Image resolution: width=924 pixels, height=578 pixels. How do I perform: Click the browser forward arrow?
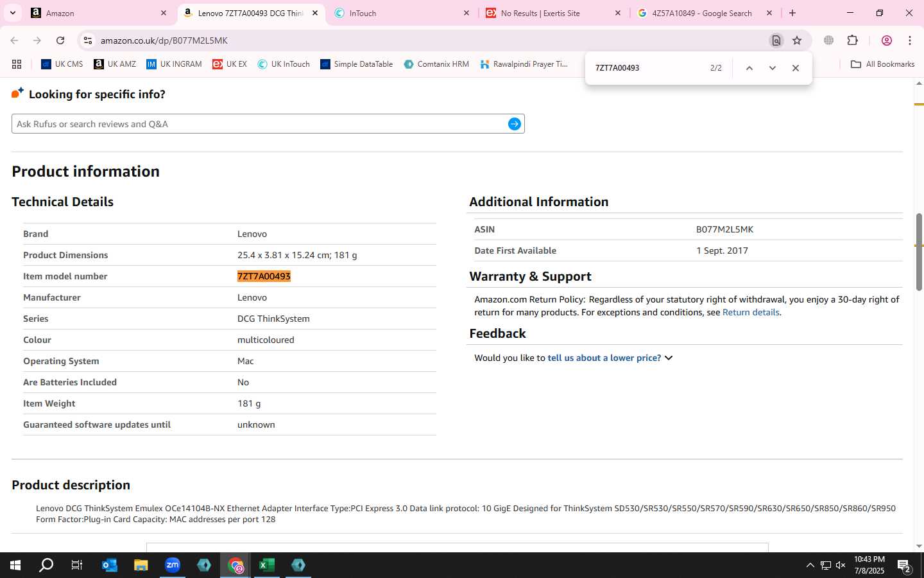37,40
